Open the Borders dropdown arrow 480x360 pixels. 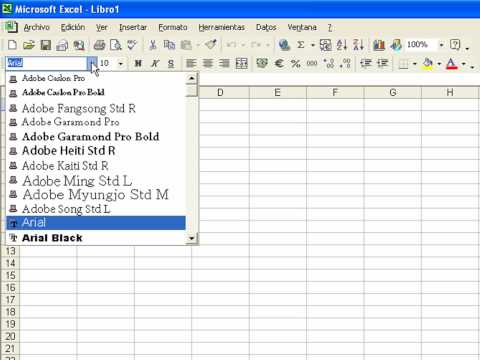(415, 63)
